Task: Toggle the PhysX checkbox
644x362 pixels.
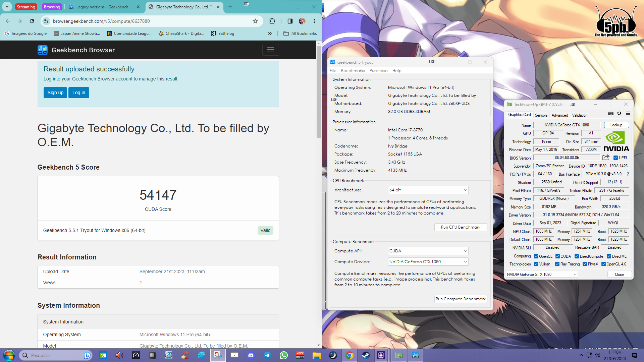Action: click(x=585, y=264)
